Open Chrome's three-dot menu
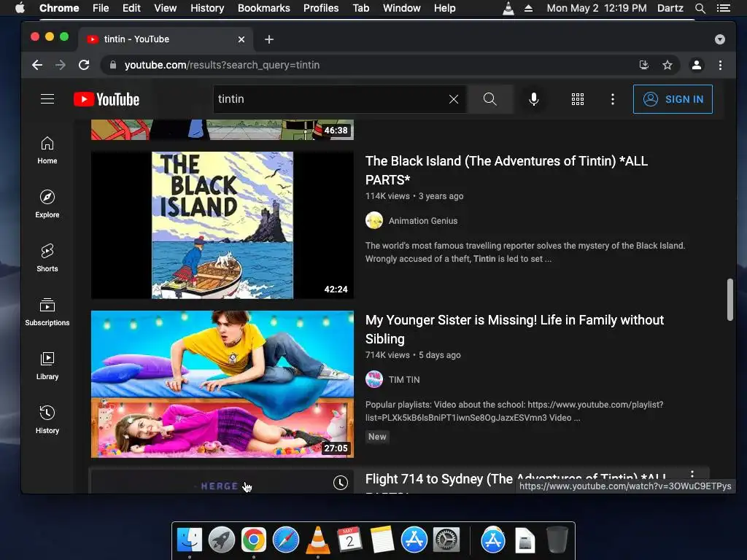747x560 pixels. tap(720, 65)
